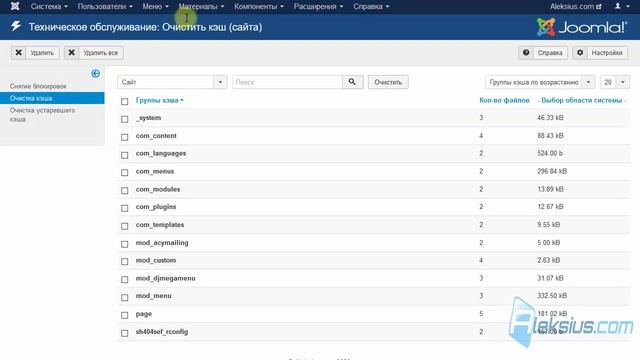This screenshot has width=640, height=360.
Task: Click the Очистить filter button
Action: click(x=388, y=82)
